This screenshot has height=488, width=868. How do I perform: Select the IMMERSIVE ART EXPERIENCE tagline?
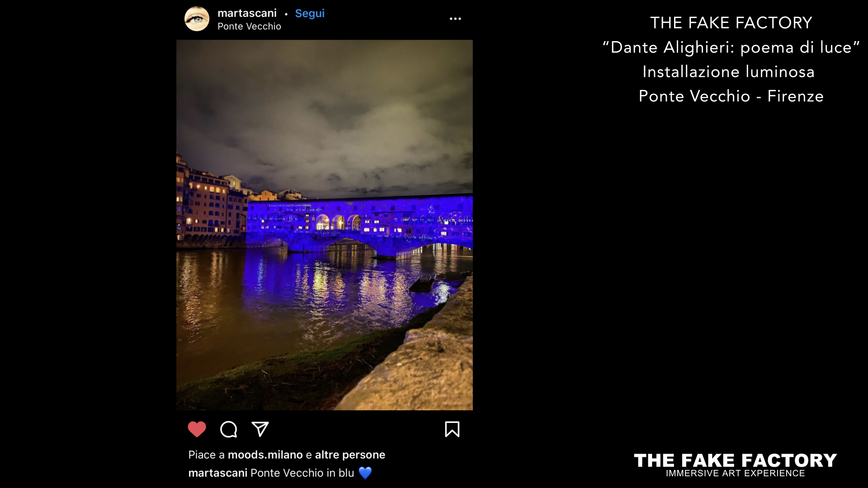pyautogui.click(x=735, y=473)
